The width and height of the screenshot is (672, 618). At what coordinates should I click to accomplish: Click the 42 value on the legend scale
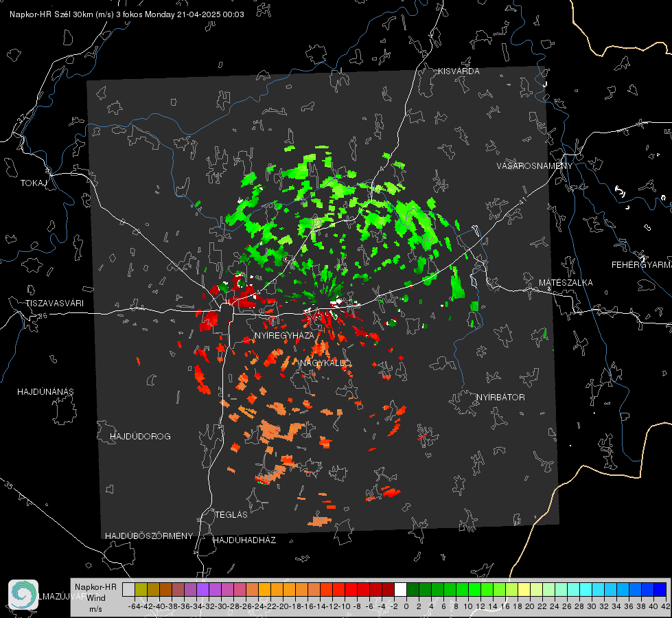tap(665, 606)
